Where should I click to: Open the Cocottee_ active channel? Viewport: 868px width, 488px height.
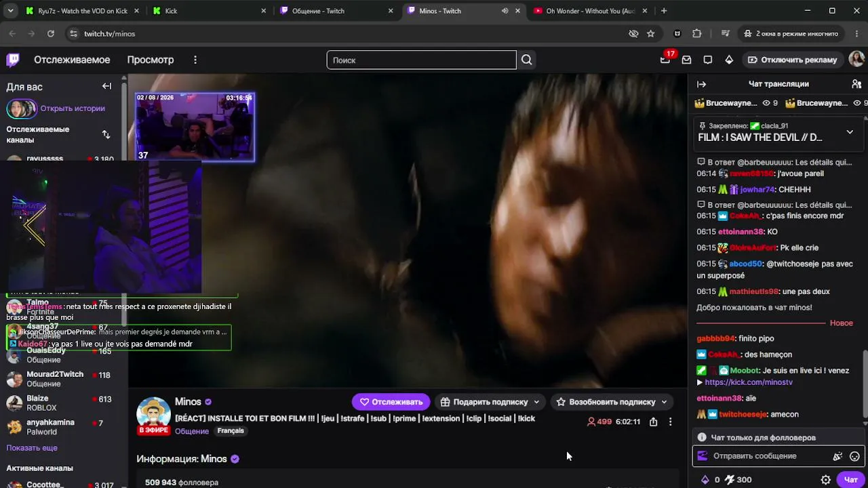(x=64, y=484)
